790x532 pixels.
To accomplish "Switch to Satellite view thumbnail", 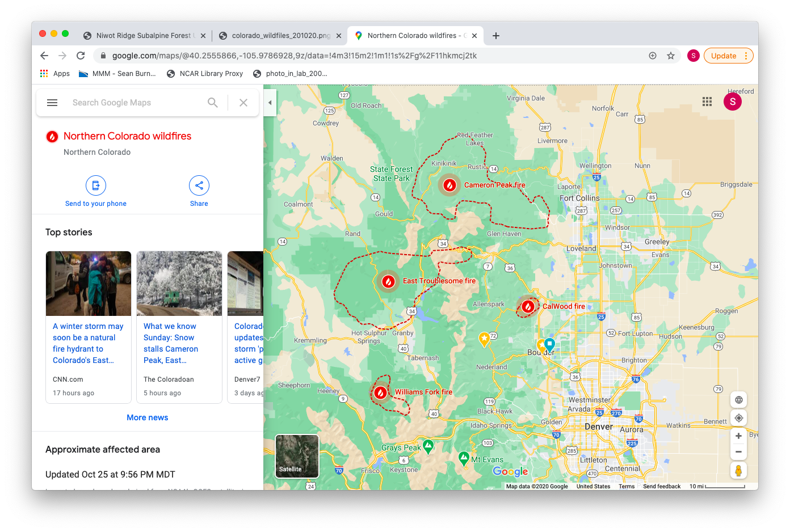I will 297,456.
